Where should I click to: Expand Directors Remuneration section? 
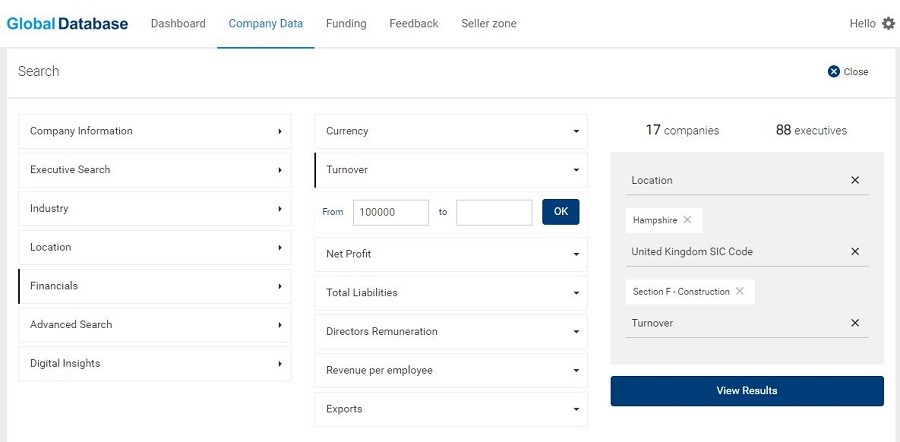pyautogui.click(x=451, y=331)
